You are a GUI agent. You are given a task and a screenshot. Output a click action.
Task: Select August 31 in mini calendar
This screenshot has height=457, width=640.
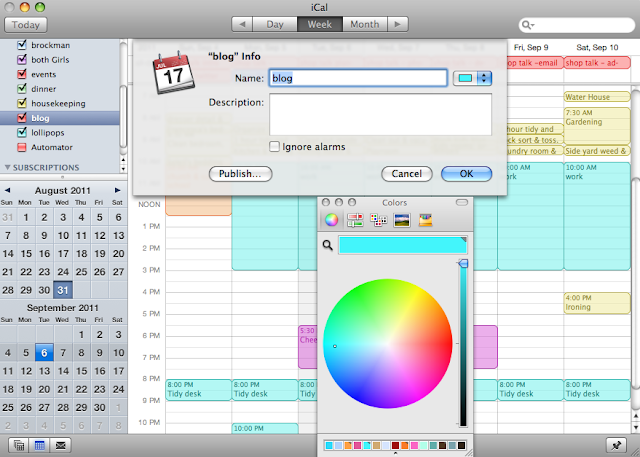[x=63, y=290]
